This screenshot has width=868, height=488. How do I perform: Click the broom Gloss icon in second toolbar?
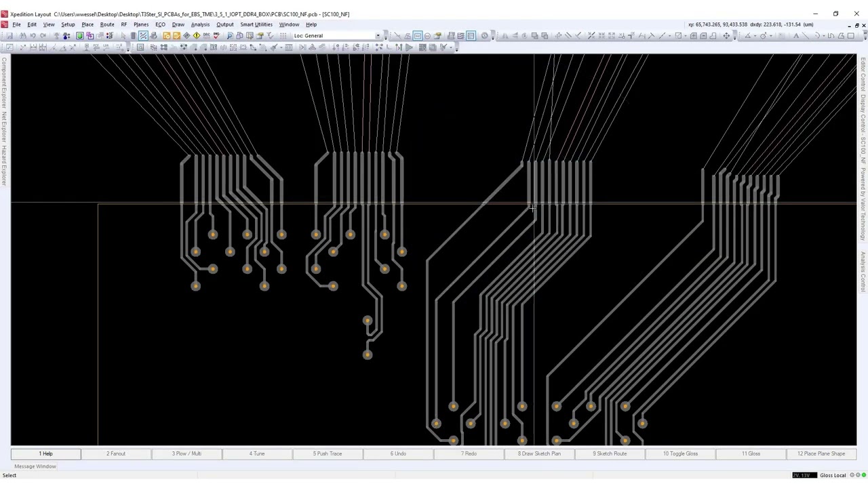pos(275,47)
